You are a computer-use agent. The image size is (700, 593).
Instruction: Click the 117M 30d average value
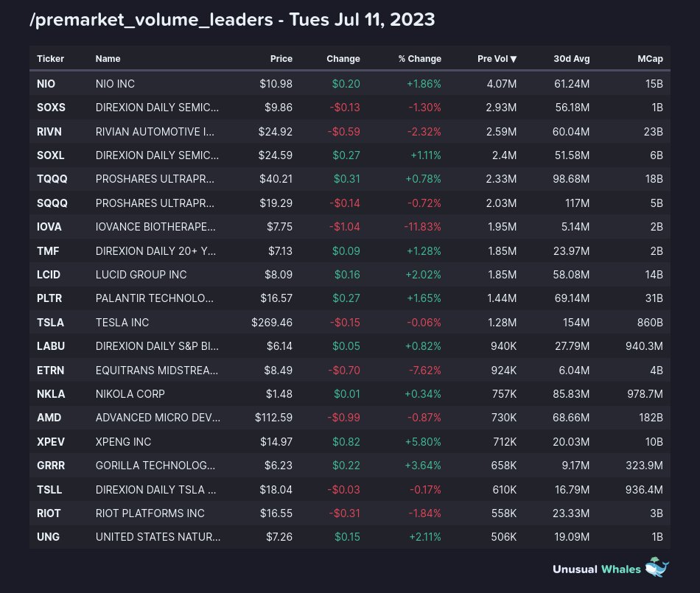[x=577, y=203]
